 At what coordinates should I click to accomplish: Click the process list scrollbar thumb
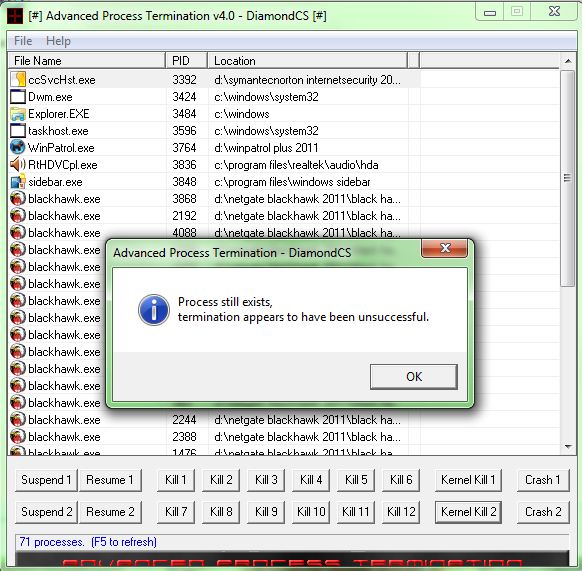(567, 178)
